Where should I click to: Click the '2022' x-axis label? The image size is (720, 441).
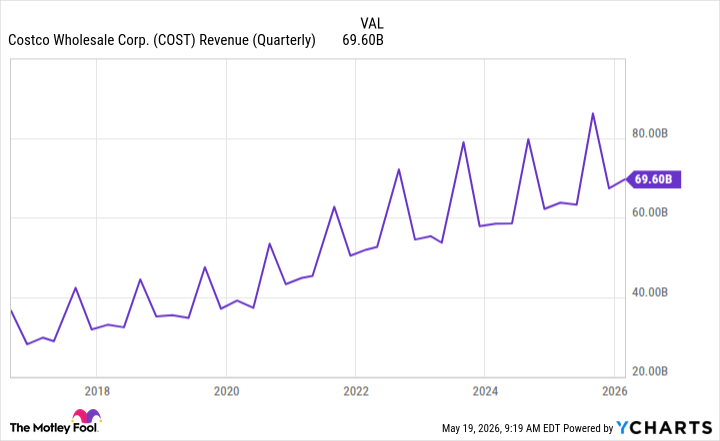coord(356,391)
